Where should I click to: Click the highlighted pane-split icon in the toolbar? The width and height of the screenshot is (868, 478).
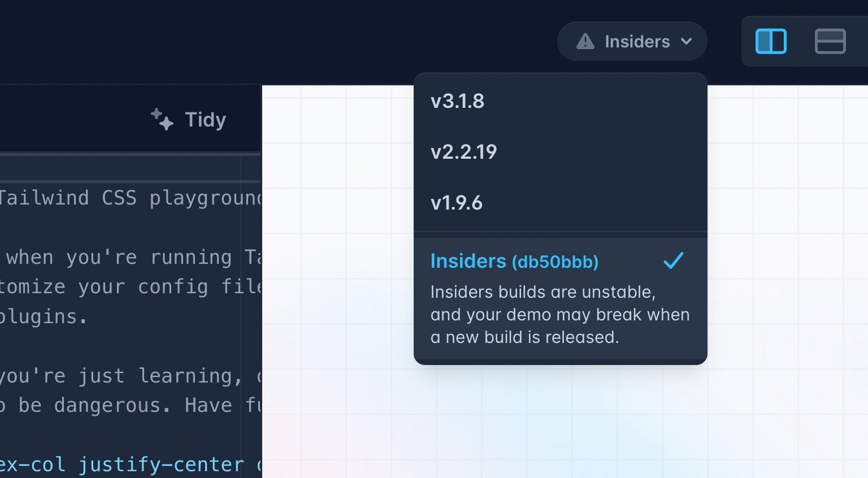770,41
